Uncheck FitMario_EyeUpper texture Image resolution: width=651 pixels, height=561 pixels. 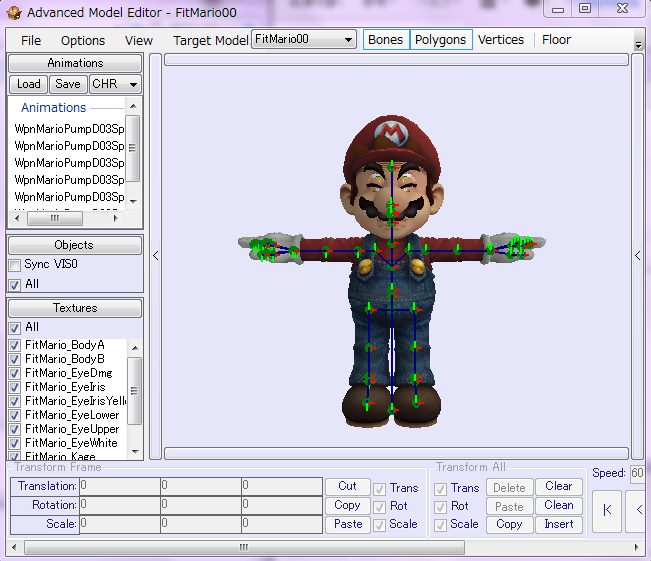(15, 429)
